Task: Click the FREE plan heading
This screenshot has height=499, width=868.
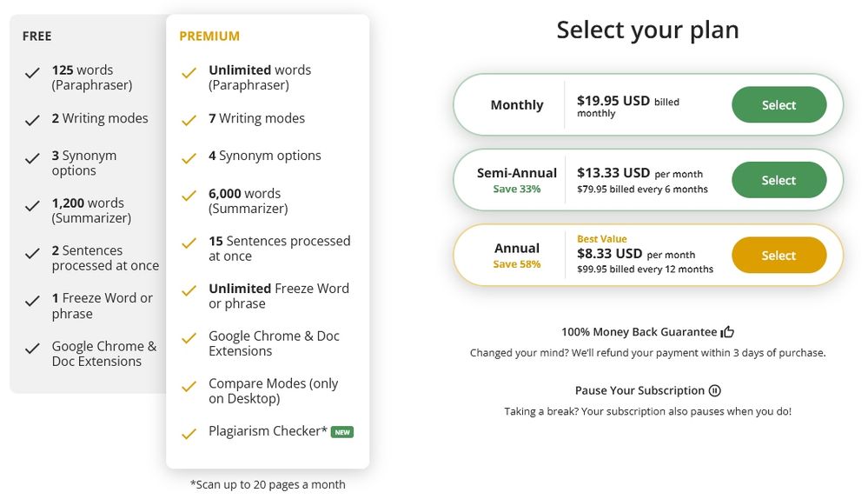Action: click(x=37, y=36)
